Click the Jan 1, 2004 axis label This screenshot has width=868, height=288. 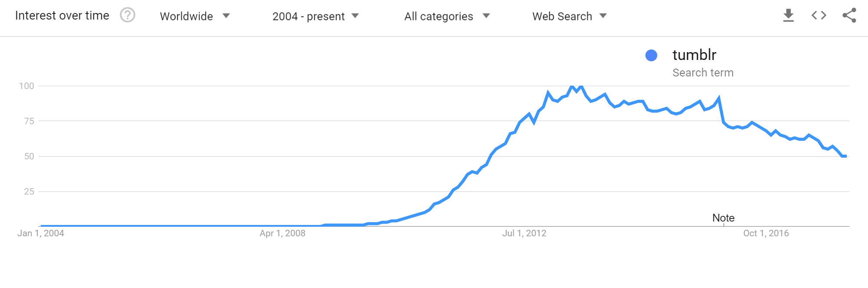(x=40, y=233)
